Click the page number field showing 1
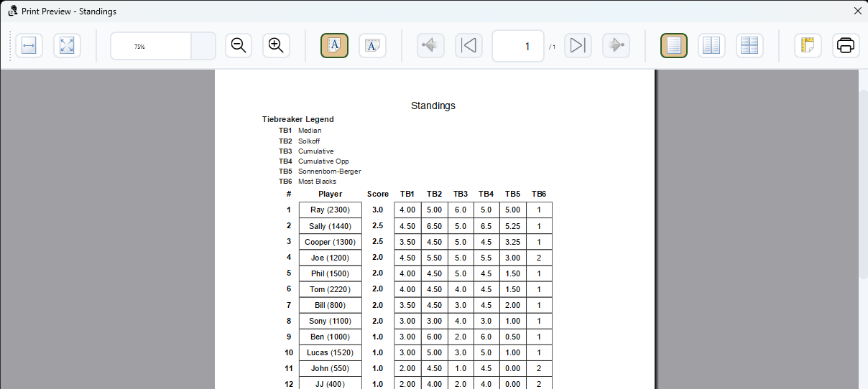 point(518,46)
